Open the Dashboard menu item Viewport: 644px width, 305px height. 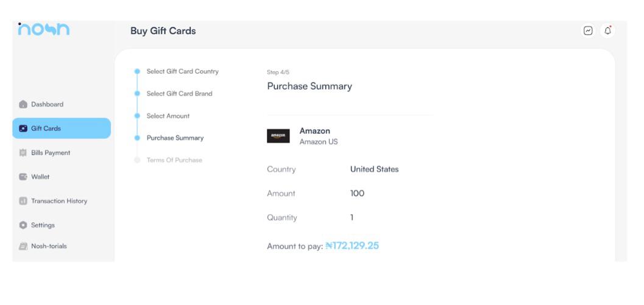tap(47, 104)
